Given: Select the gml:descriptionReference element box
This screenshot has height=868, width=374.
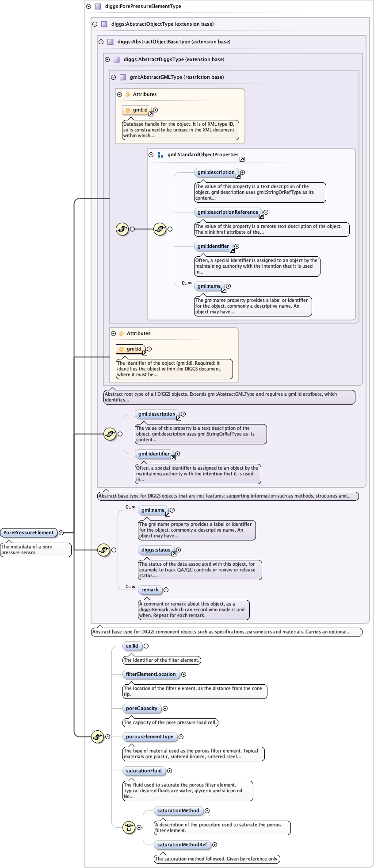Looking at the screenshot, I should tap(228, 212).
